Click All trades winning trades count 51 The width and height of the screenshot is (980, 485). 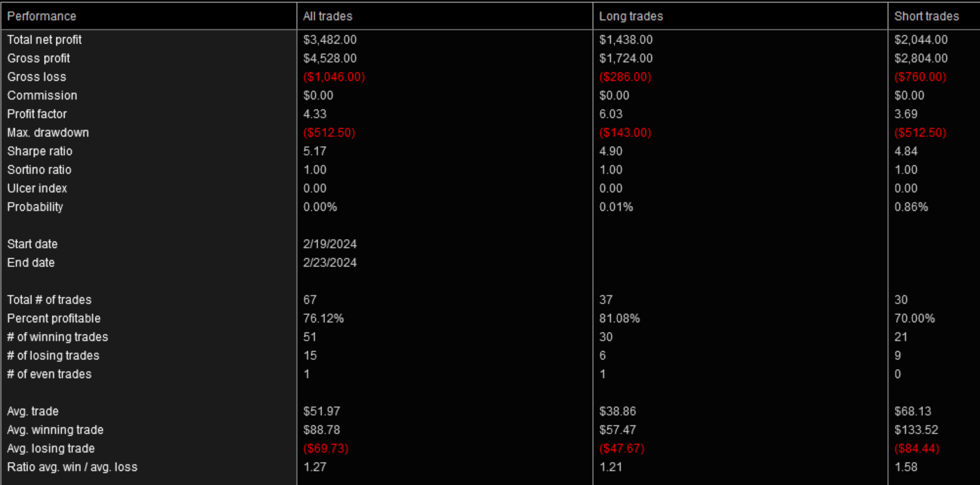[x=309, y=337]
